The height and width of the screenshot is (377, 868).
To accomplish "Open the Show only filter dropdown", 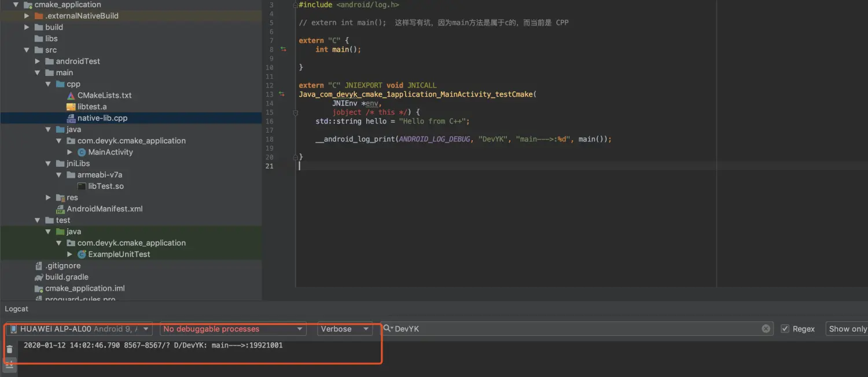I will [x=847, y=329].
